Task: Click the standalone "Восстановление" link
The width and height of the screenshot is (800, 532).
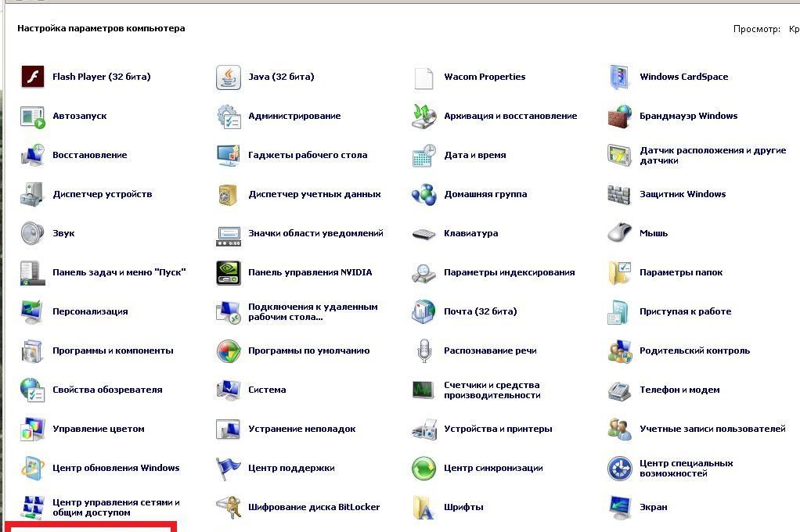Action: tap(90, 155)
